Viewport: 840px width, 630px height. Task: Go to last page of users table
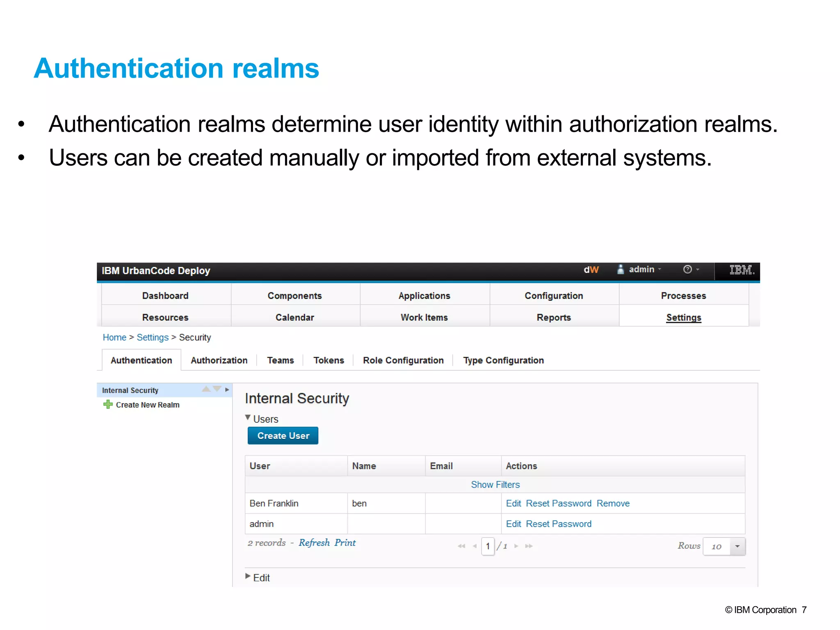coord(529,546)
